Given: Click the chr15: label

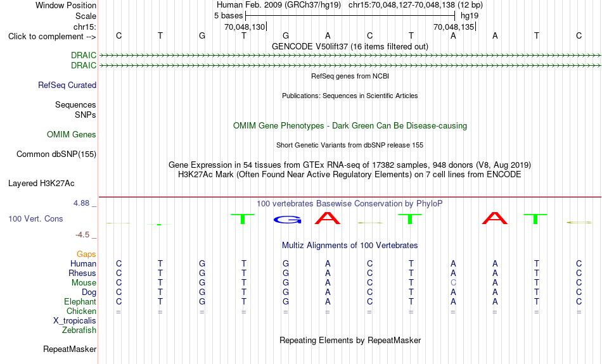Looking at the screenshot, I should point(85,27).
